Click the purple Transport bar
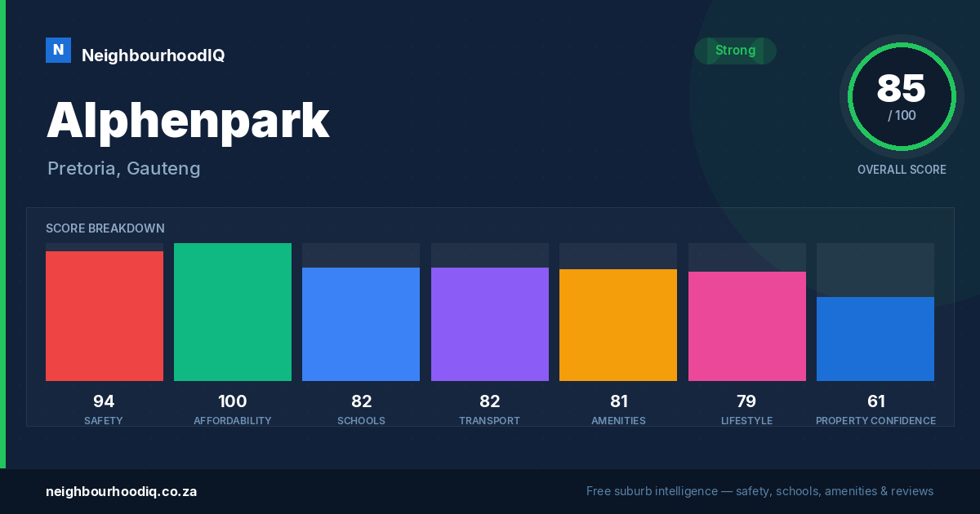The height and width of the screenshot is (514, 980). pos(490,324)
